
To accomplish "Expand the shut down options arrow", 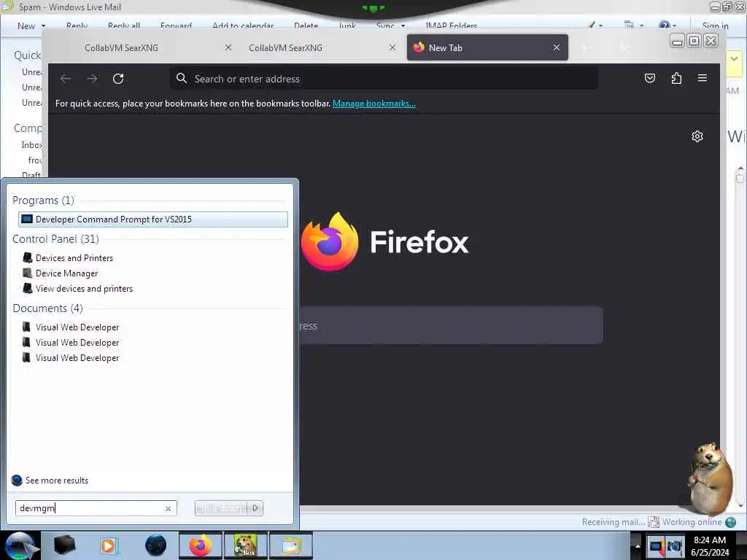I will (x=255, y=508).
